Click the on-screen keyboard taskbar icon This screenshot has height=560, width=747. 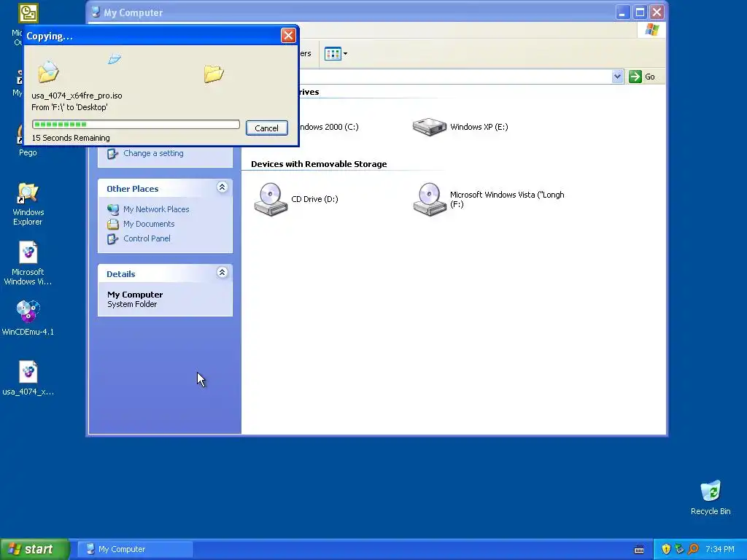(x=639, y=550)
